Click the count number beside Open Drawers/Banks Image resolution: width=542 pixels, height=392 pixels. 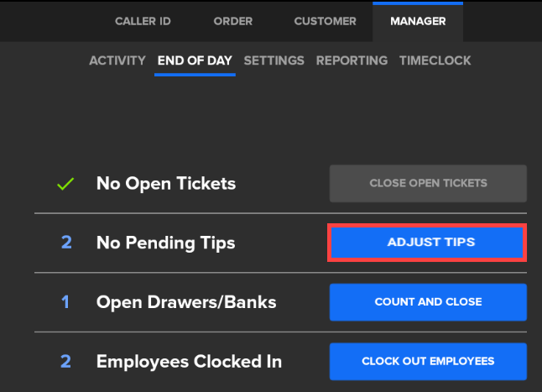pos(66,302)
